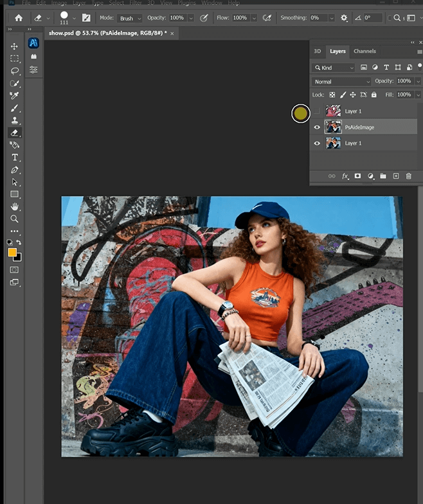Hide the bottom Layer 1

[316, 143]
